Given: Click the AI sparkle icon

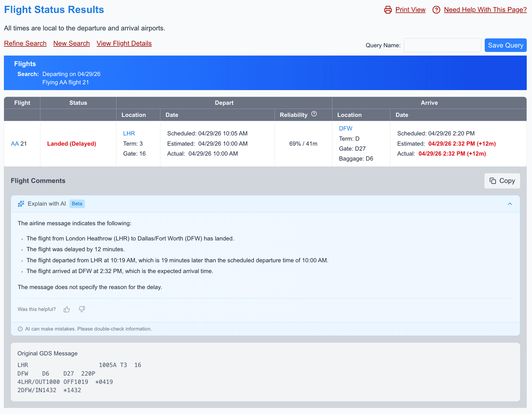Looking at the screenshot, I should (x=21, y=204).
